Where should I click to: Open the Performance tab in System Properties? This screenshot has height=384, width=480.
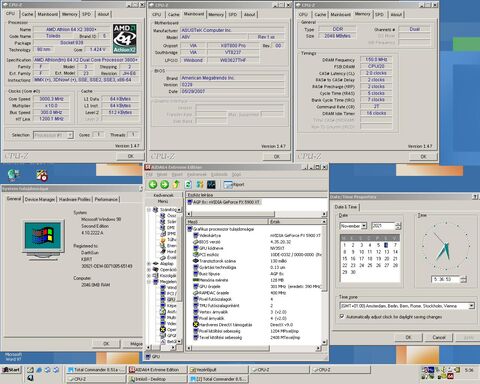coord(106,199)
